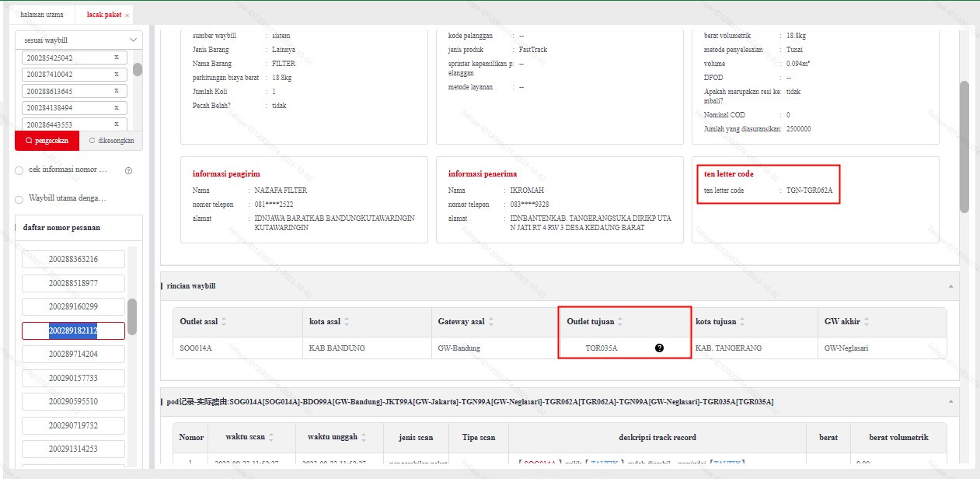Click the jenis scan column header
This screenshot has width=980, height=479.
point(415,437)
